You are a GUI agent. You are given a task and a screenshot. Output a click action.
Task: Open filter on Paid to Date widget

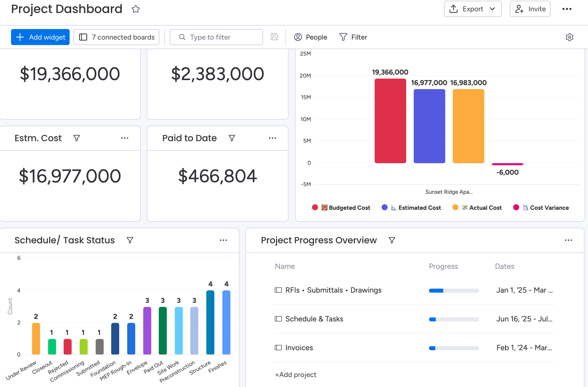point(232,138)
